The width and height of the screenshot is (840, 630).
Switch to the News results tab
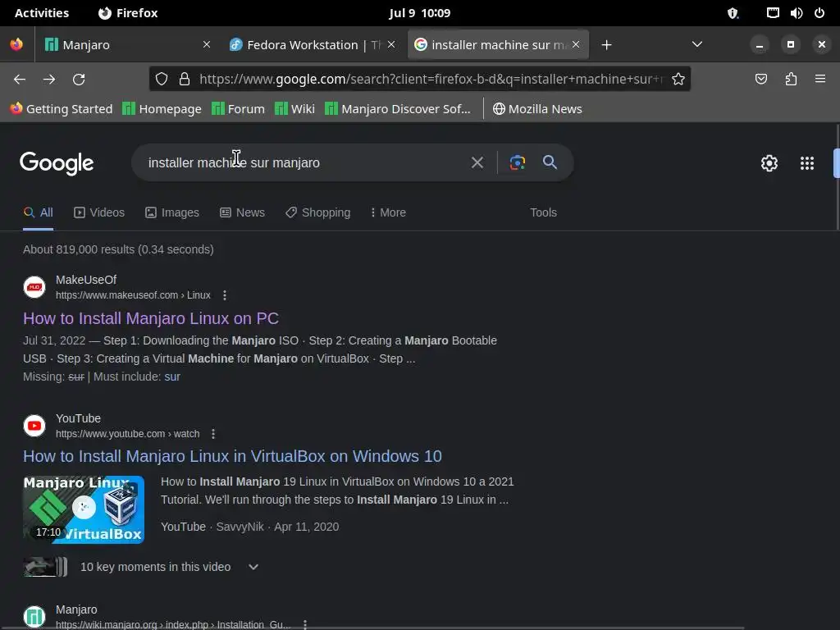[242, 212]
